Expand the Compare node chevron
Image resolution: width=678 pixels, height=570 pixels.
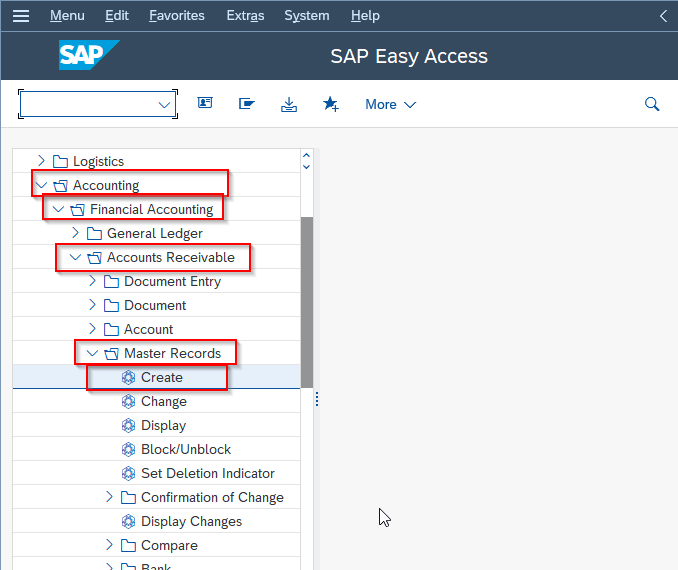[x=109, y=545]
